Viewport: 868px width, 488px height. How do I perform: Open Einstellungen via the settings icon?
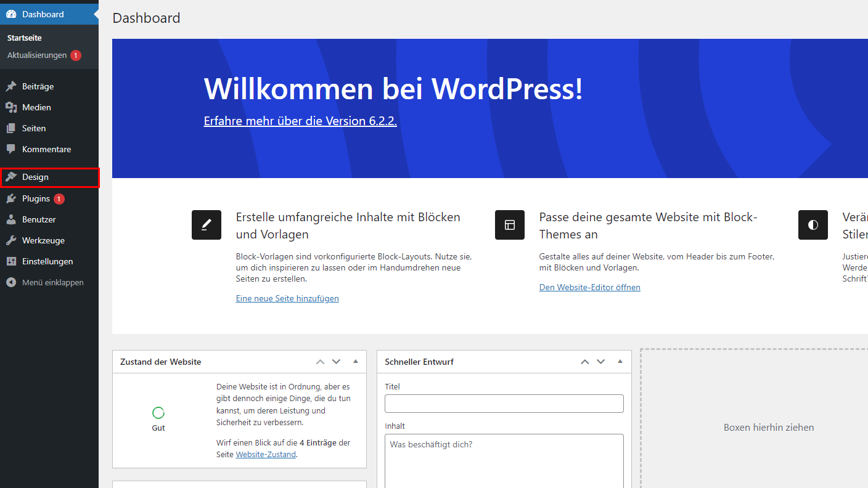10,261
